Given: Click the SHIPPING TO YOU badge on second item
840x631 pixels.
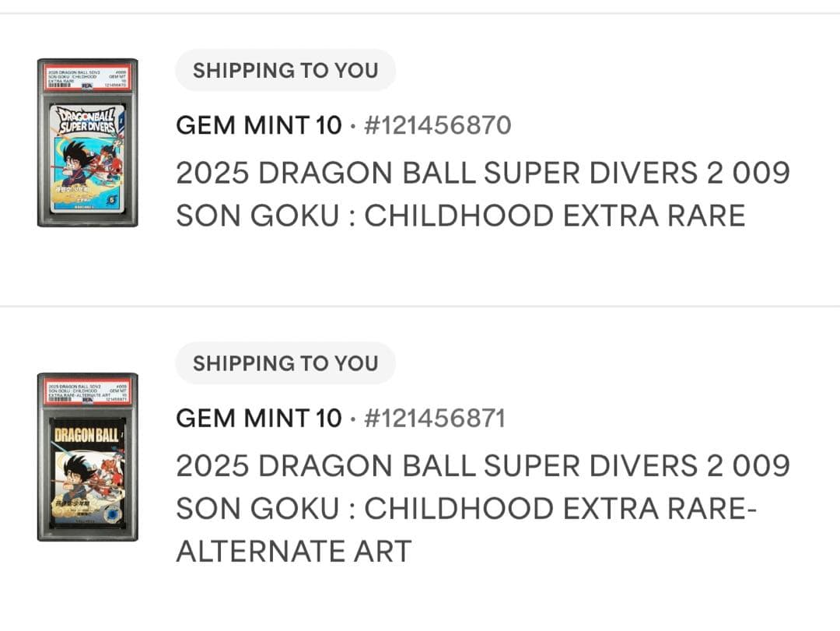Looking at the screenshot, I should [x=285, y=363].
